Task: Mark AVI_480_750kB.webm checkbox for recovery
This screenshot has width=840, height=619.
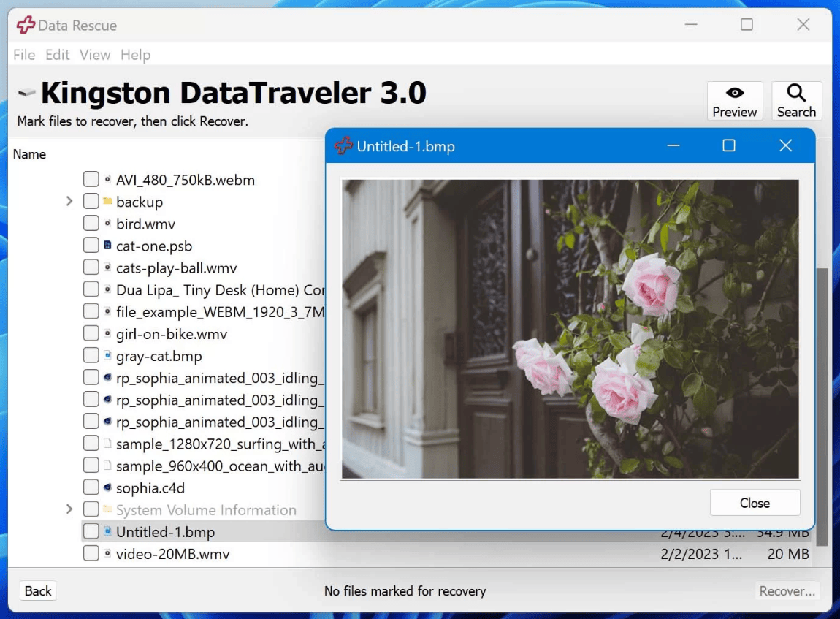Action: click(x=91, y=179)
